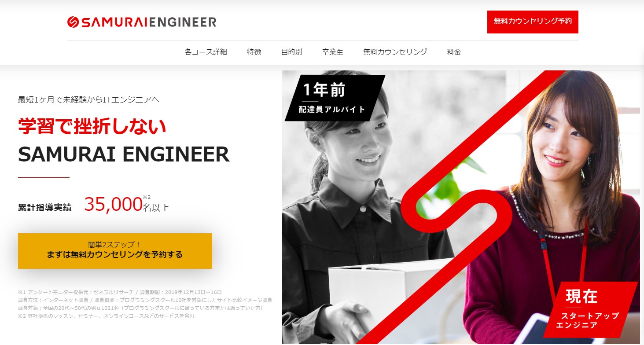Open the 無料カウンセリング navigation link
The height and width of the screenshot is (345, 644).
[395, 52]
